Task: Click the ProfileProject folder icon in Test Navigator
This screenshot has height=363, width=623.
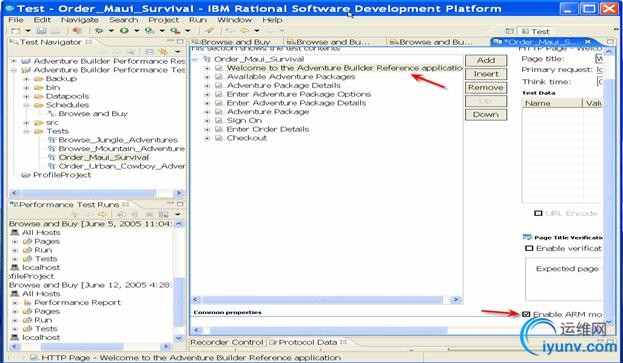Action: point(26,175)
